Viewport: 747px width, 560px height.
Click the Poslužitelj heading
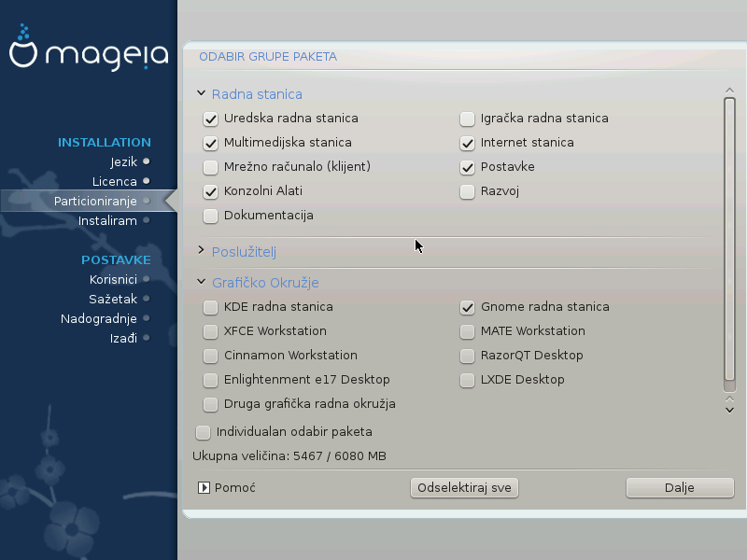pyautogui.click(x=244, y=252)
